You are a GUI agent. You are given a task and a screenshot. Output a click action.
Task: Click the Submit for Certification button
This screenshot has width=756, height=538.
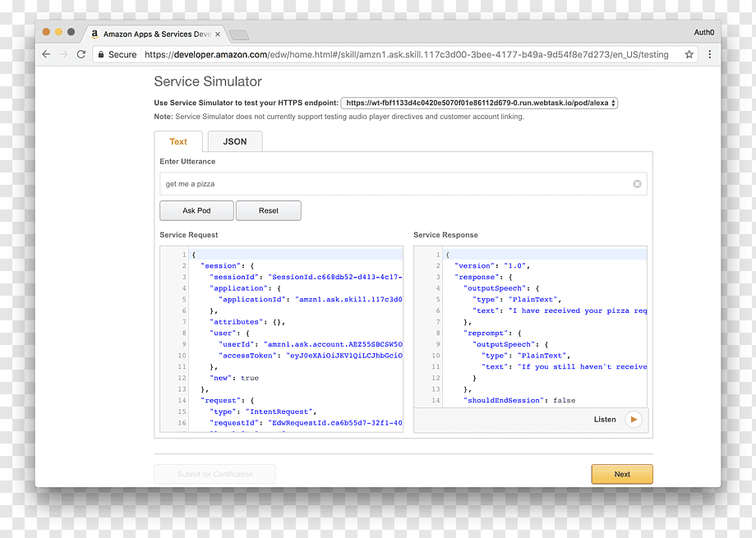[215, 475]
